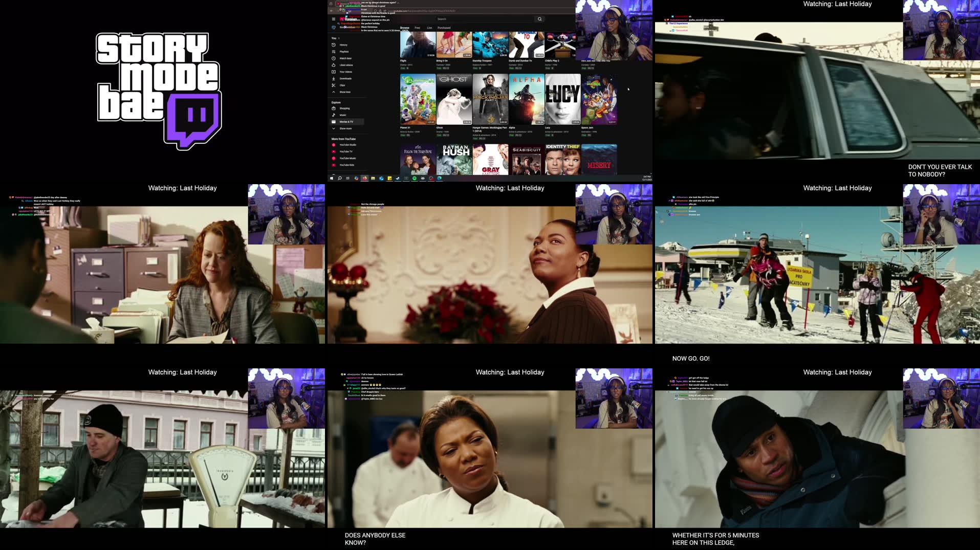Expand Explore section with Show more
Screen dimensions: 980x550
tap(345, 128)
